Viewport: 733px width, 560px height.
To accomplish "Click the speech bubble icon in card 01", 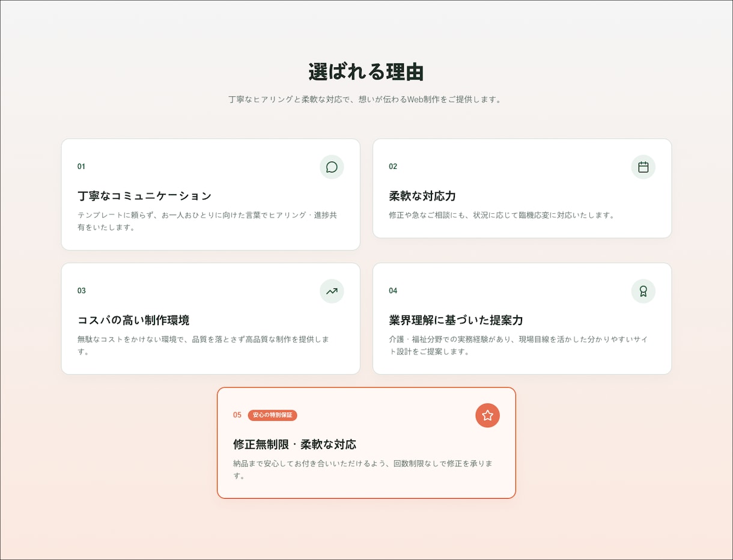I will (x=332, y=167).
